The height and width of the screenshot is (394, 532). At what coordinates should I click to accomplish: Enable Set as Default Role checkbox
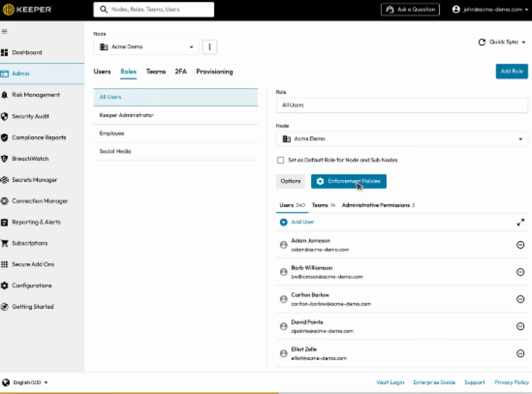281,160
